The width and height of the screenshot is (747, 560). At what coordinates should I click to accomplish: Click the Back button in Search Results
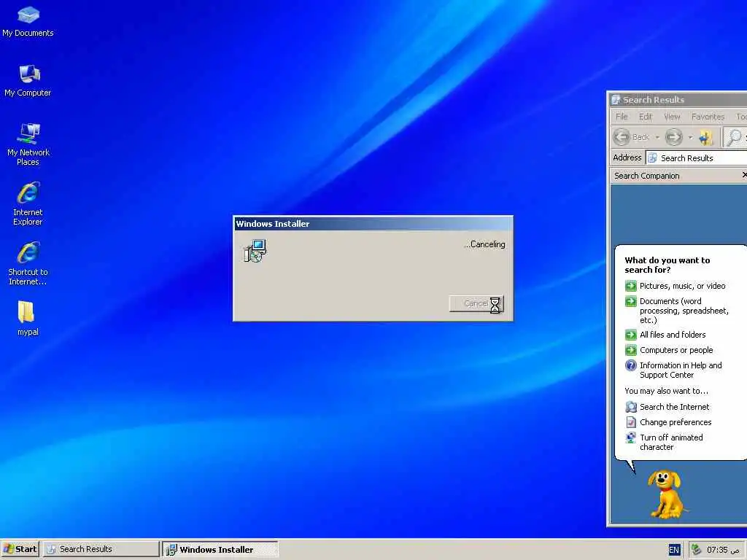632,137
